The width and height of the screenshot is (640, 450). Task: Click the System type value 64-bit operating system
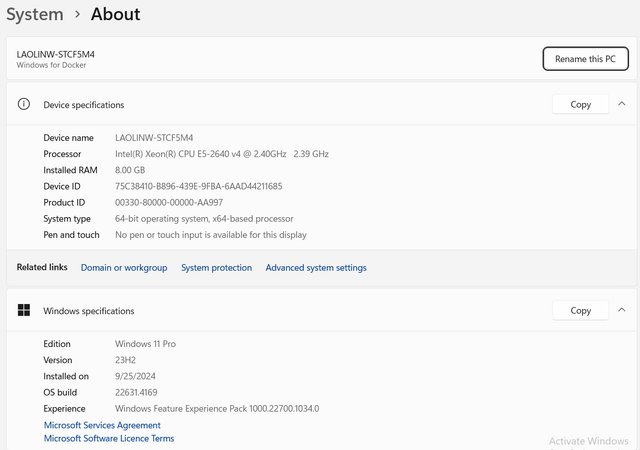[204, 219]
